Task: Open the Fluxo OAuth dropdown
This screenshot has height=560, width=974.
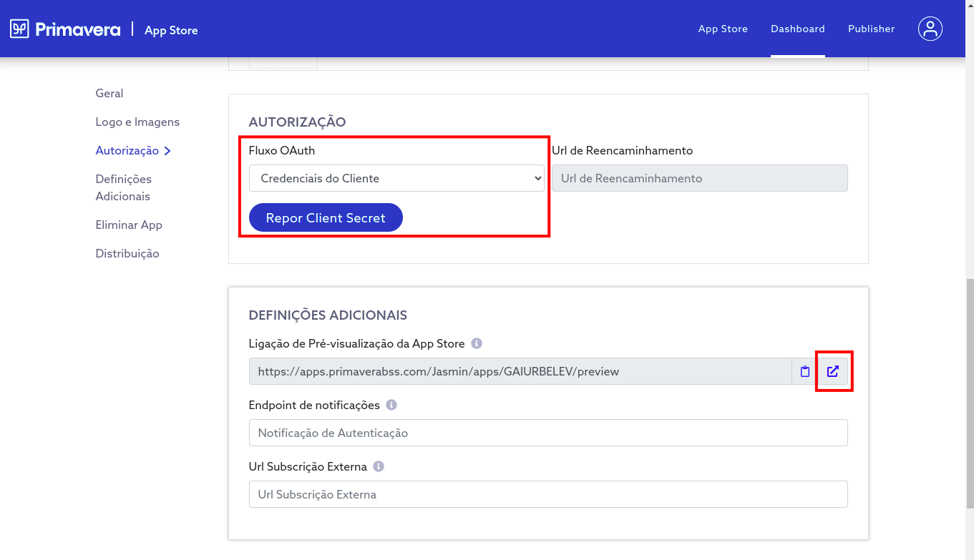Action: point(396,178)
